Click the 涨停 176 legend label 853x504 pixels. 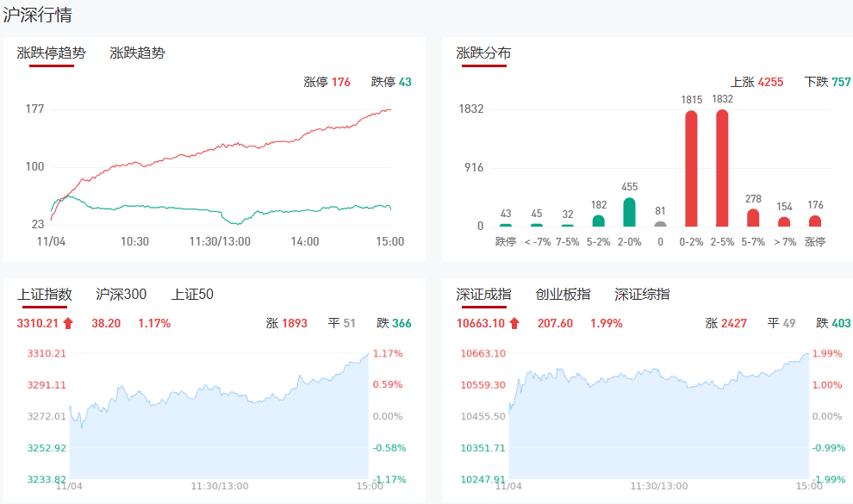click(x=327, y=83)
